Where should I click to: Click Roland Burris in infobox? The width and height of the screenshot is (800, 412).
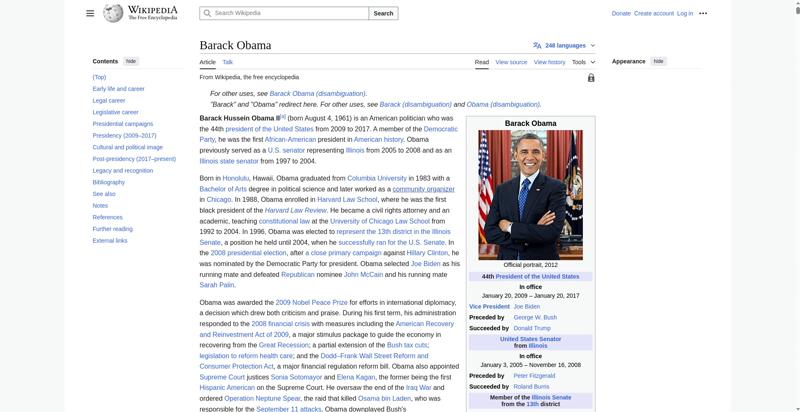point(531,387)
